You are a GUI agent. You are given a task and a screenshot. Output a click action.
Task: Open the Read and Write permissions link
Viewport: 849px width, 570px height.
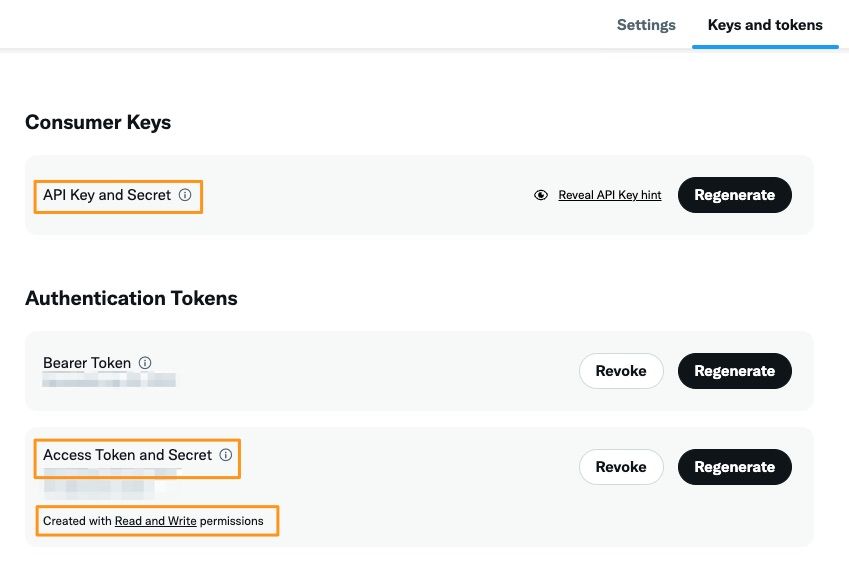[x=155, y=521]
